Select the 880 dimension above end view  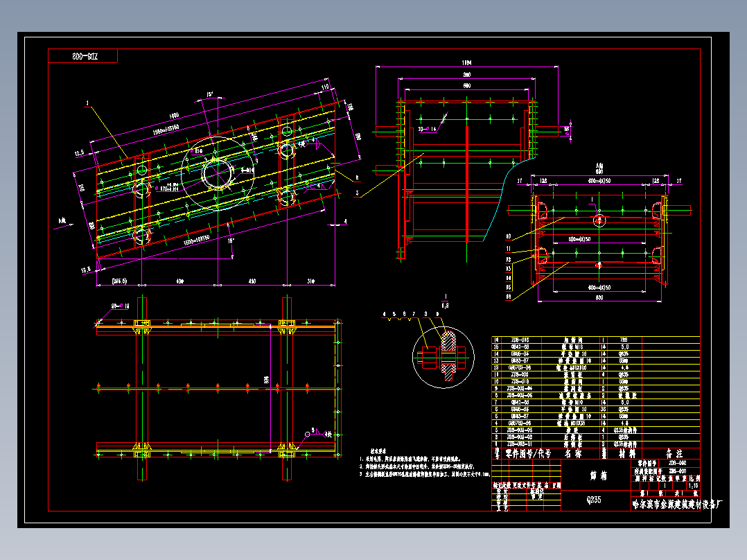(467, 75)
